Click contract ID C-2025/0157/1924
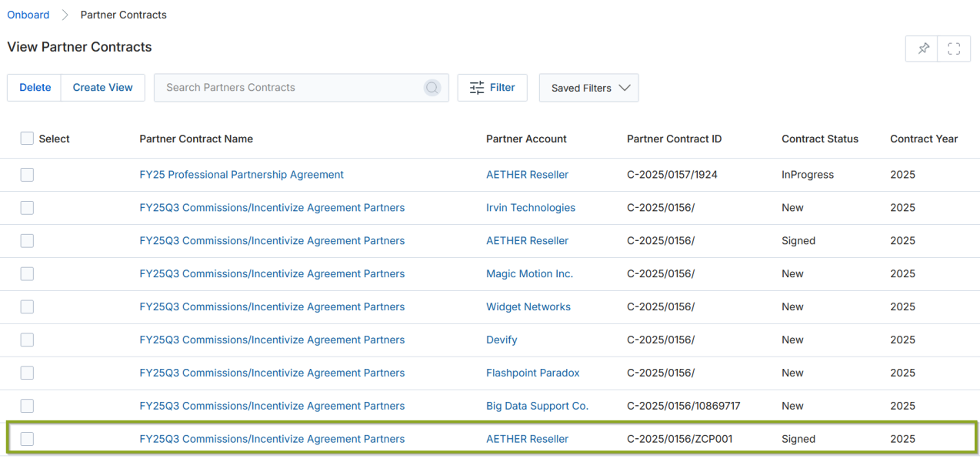 coord(672,175)
